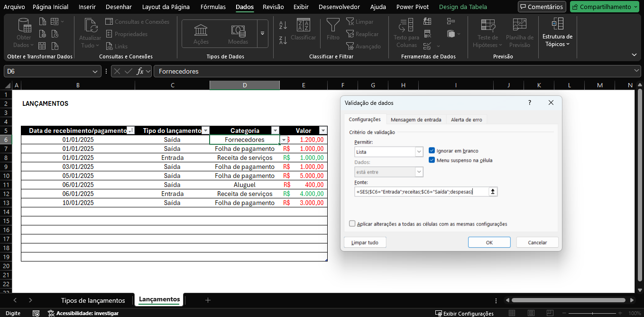Open the Inserir ribbon tab
This screenshot has height=317, width=644.
pyautogui.click(x=87, y=7)
